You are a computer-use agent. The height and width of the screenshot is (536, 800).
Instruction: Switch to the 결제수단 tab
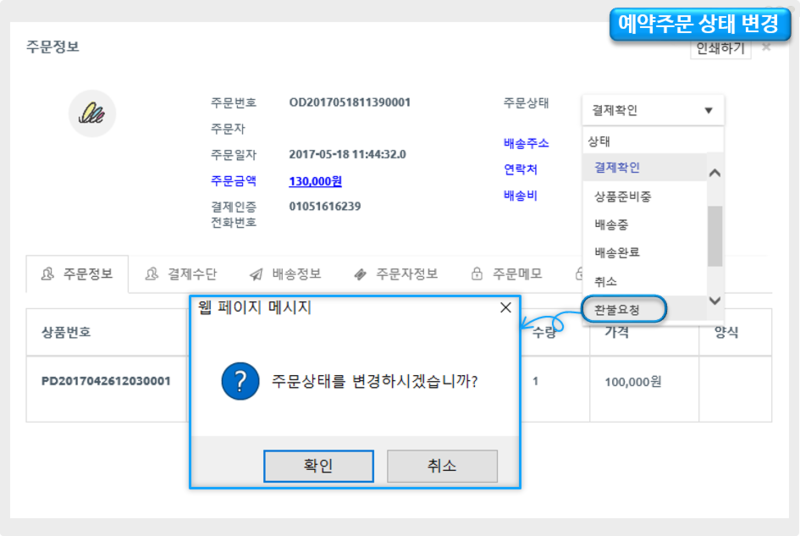(180, 273)
